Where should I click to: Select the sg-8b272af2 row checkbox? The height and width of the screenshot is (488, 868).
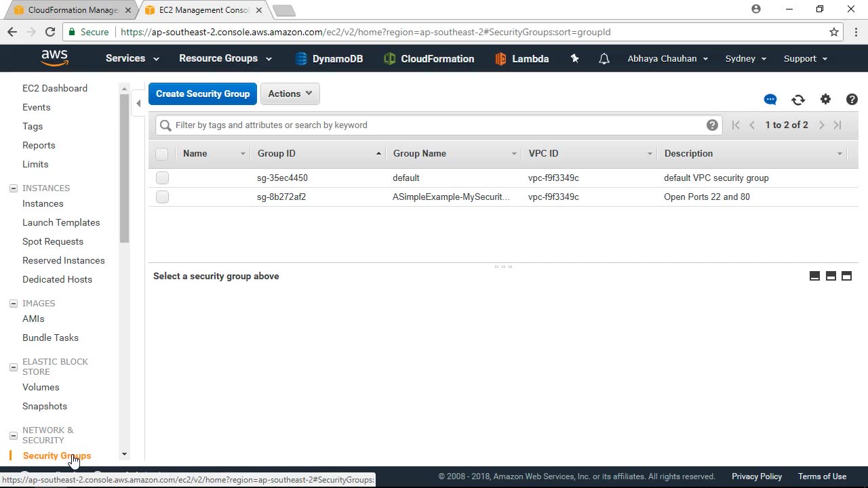pyautogui.click(x=161, y=197)
